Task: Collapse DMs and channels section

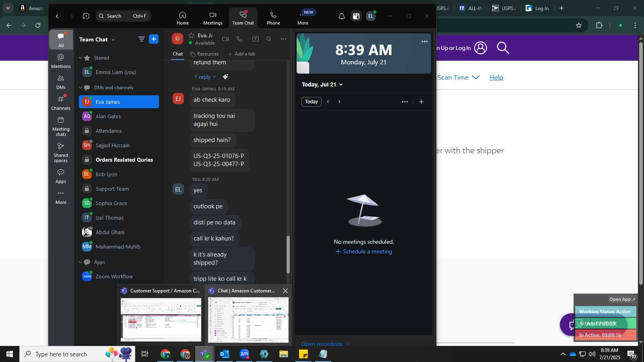Action: coord(80,88)
